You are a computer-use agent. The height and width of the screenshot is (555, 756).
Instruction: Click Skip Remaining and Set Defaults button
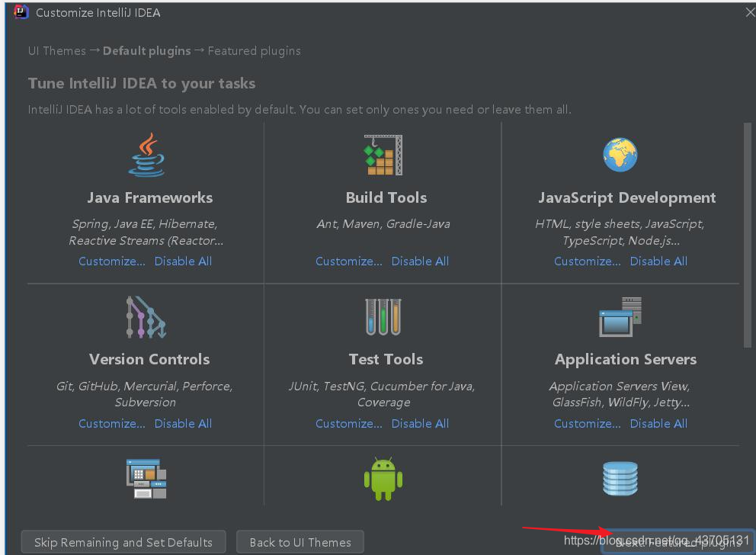[x=123, y=543]
